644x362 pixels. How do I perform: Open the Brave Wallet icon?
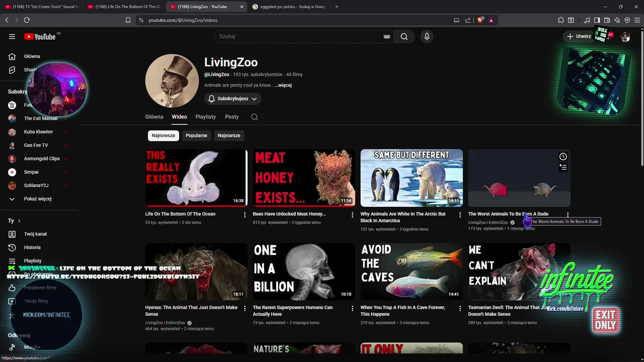point(607,20)
